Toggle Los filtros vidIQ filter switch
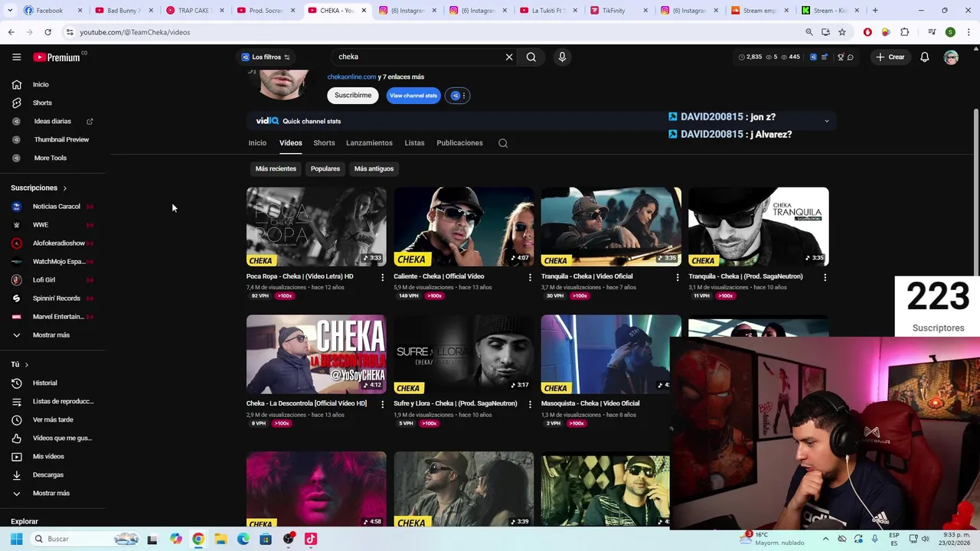Screen dimensions: 980x551 pyautogui.click(x=287, y=57)
